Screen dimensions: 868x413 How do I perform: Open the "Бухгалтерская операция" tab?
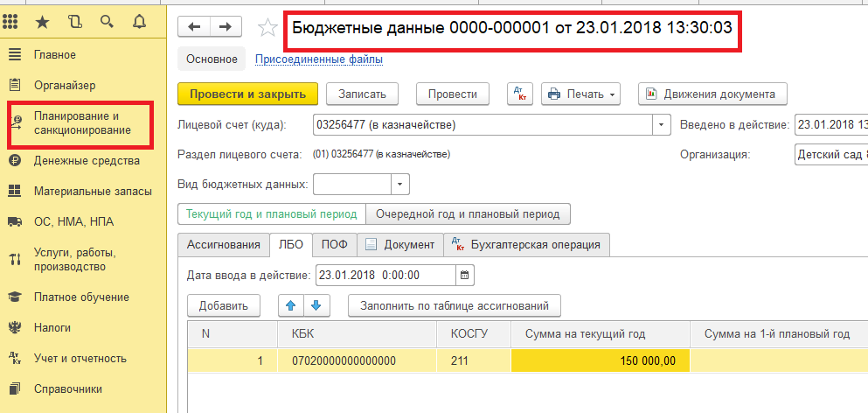click(526, 245)
